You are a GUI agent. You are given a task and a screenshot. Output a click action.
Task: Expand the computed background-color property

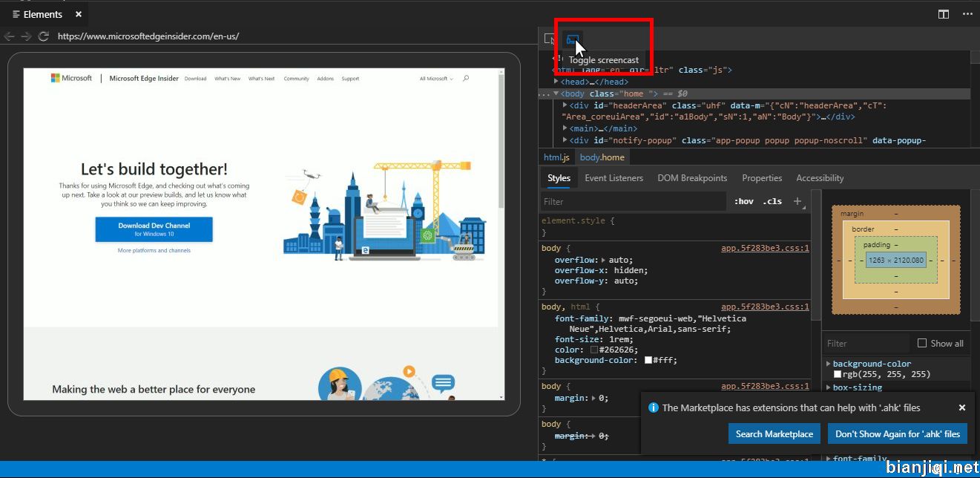click(x=829, y=364)
